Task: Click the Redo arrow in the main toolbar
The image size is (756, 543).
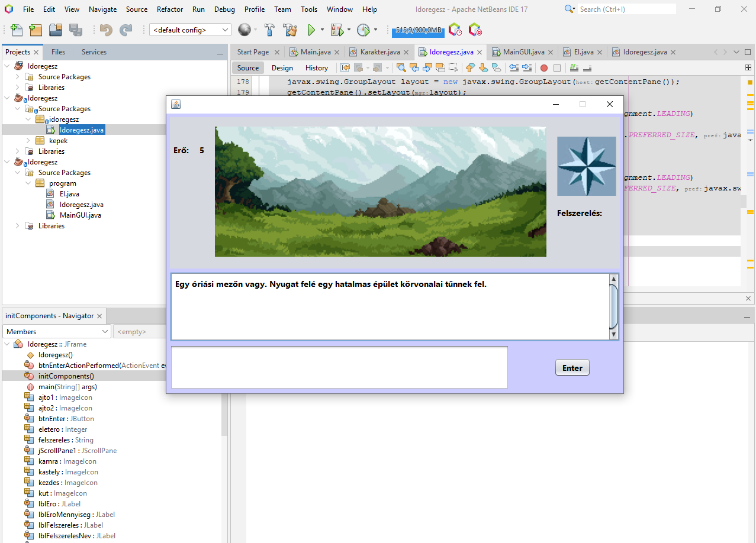Action: [126, 30]
